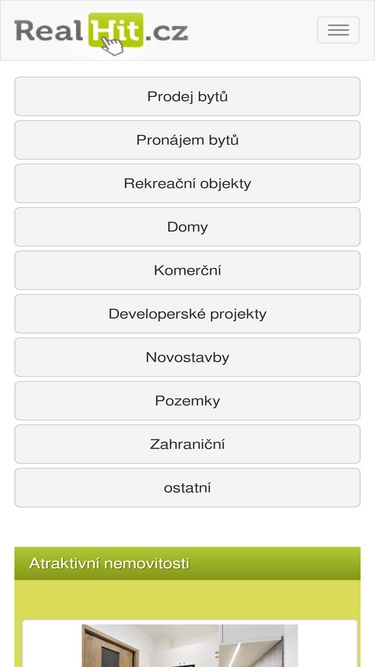Open the Prodej bytů category
This screenshot has width=375, height=667.
pyautogui.click(x=188, y=97)
